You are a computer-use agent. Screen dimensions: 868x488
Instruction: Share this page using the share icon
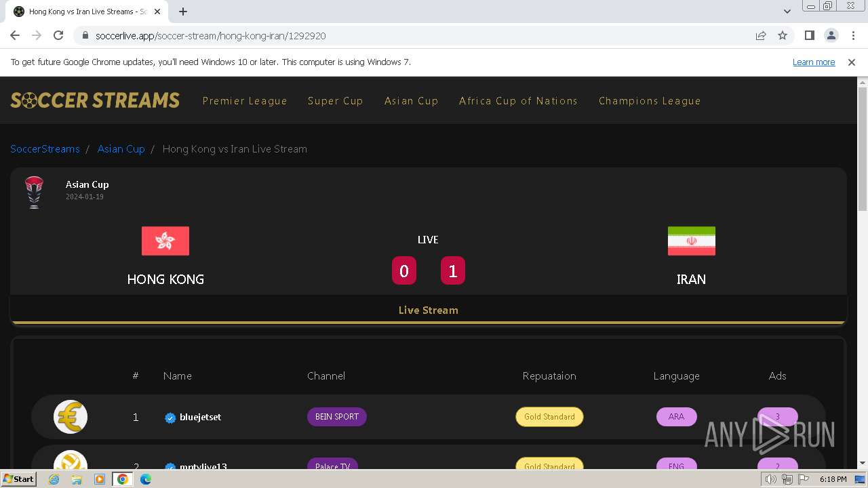(x=761, y=36)
